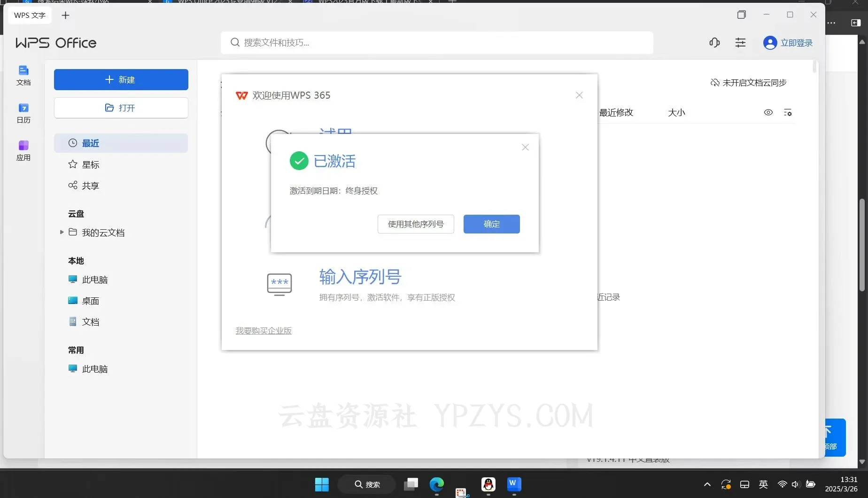Show hidden system tray icons chevron
The height and width of the screenshot is (498, 868).
tap(707, 484)
